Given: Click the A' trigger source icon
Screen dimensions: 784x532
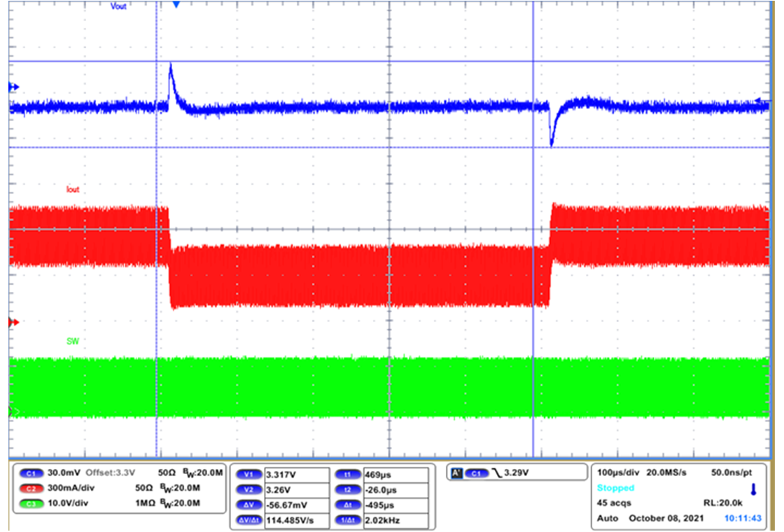Looking at the screenshot, I should [x=456, y=472].
